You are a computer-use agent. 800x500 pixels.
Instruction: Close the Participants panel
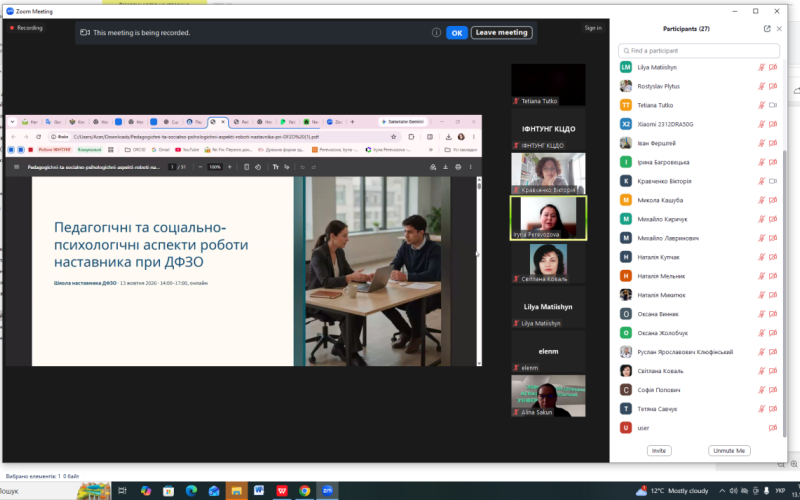(779, 29)
